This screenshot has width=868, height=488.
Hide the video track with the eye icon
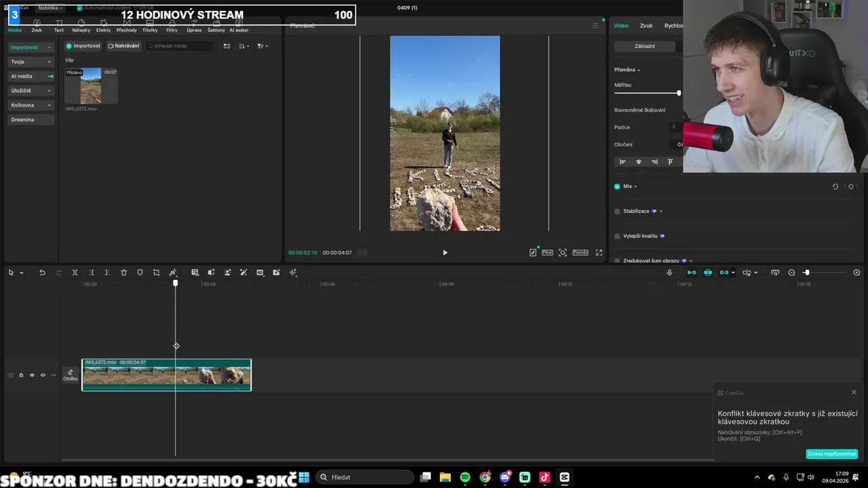tap(32, 375)
